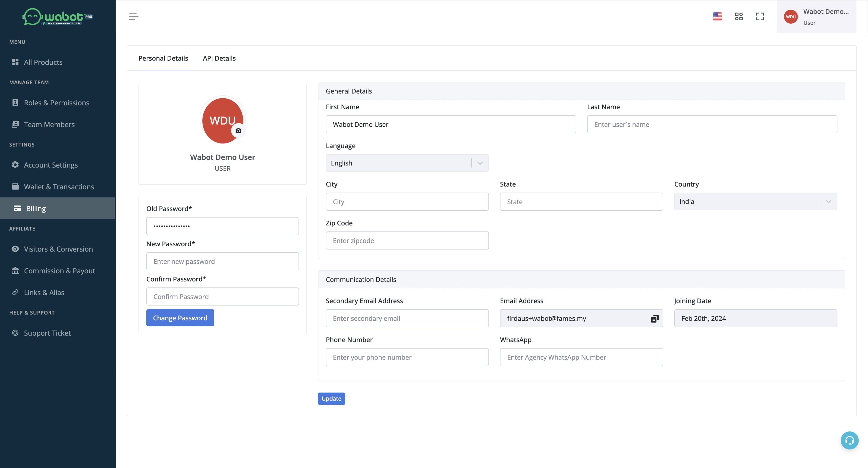The height and width of the screenshot is (468, 868).
Task: Click the First Name field
Action: click(451, 124)
